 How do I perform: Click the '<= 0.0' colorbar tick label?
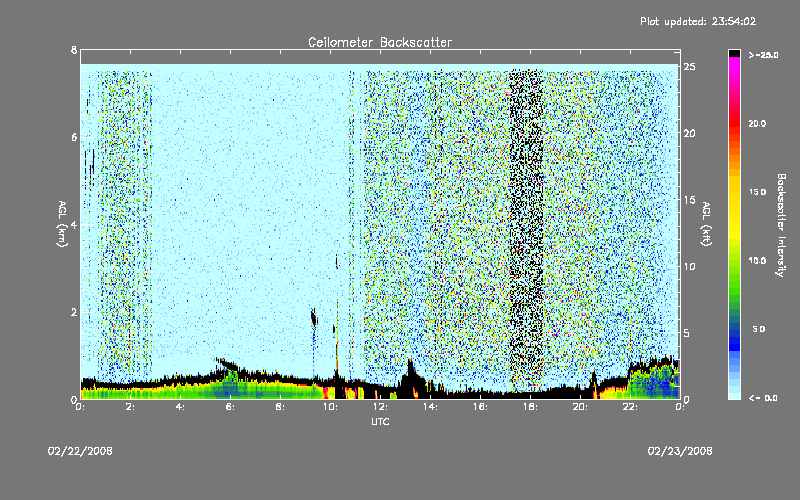(x=763, y=398)
